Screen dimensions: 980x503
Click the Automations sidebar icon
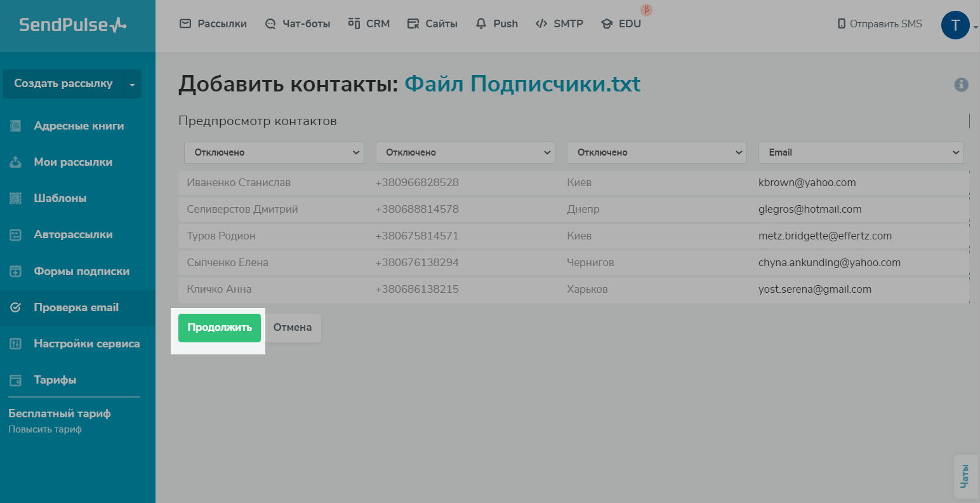coord(16,235)
